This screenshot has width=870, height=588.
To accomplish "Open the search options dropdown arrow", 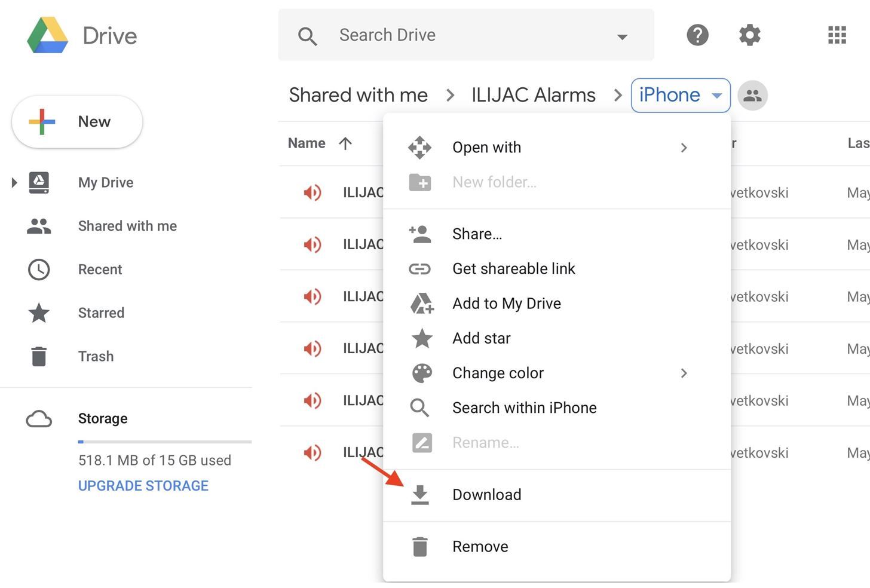I will (622, 36).
